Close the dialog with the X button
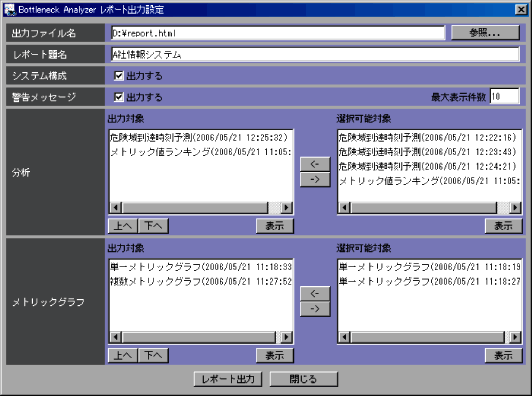The width and height of the screenshot is (532, 396). click(521, 10)
